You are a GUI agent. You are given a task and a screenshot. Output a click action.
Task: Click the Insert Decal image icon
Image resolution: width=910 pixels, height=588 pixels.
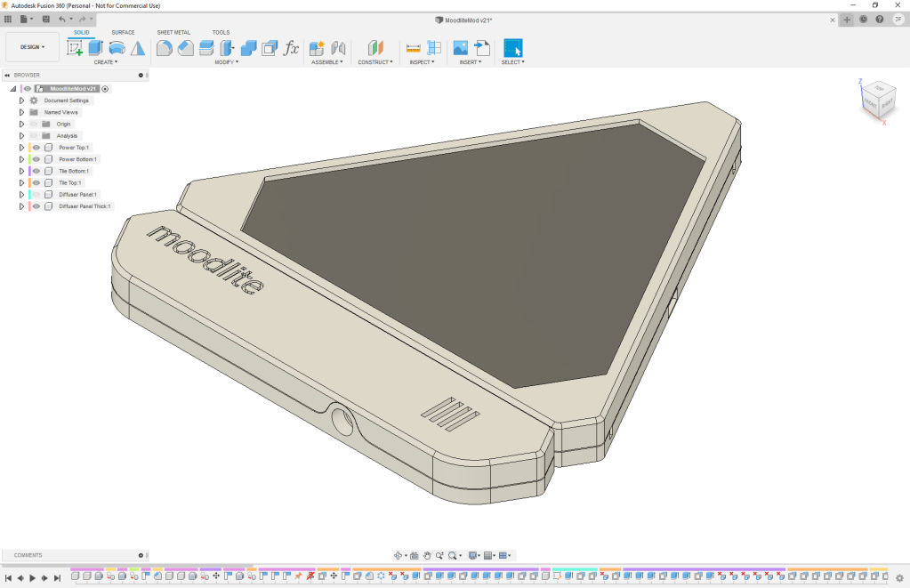coord(461,48)
